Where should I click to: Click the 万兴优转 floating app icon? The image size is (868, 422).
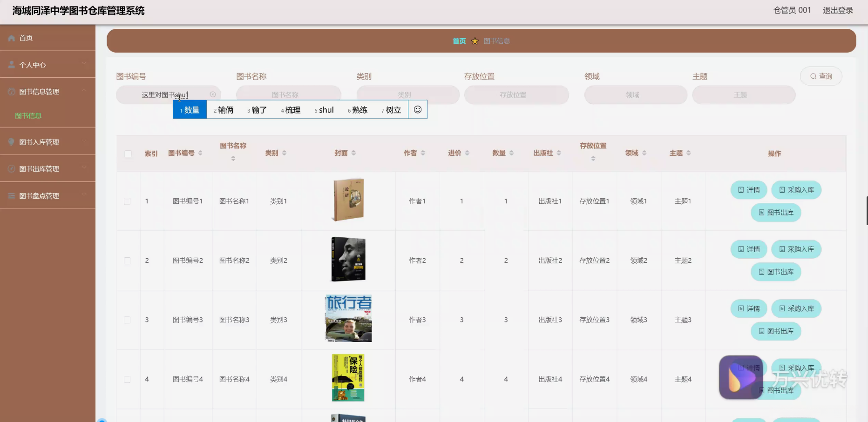[741, 377]
